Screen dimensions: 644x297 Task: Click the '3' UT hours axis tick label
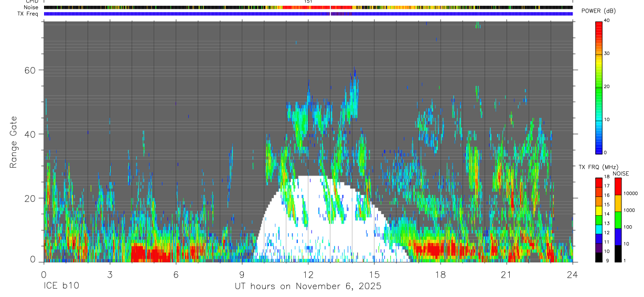pos(110,274)
